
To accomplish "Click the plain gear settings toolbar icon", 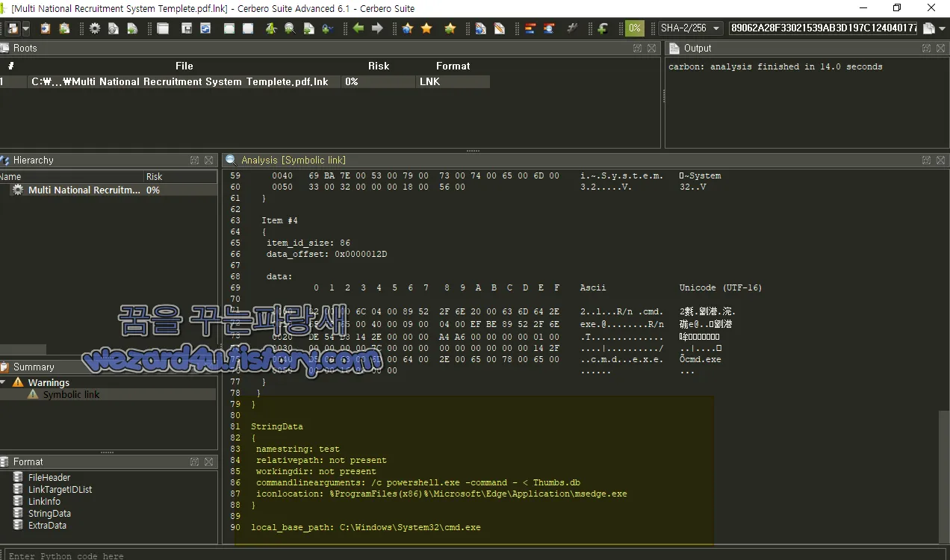I will click(95, 28).
